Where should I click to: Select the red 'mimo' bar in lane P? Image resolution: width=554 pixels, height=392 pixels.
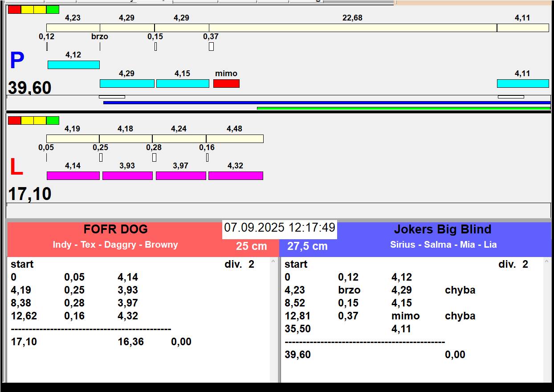tap(226, 83)
